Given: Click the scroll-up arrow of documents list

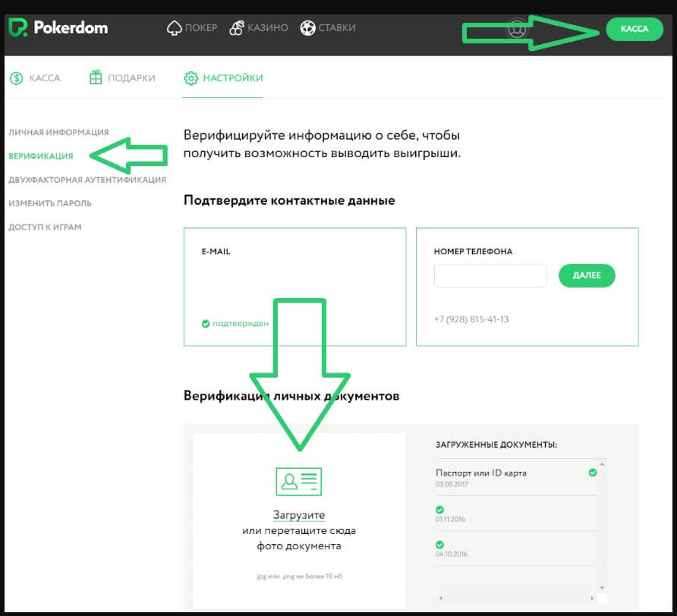Looking at the screenshot, I should (602, 464).
